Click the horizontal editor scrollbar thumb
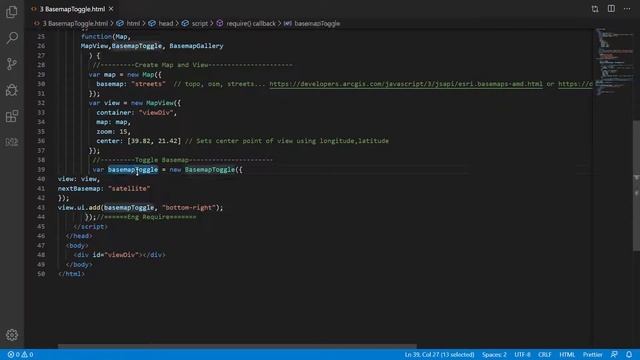Image resolution: width=640 pixels, height=360 pixels. pos(237,346)
